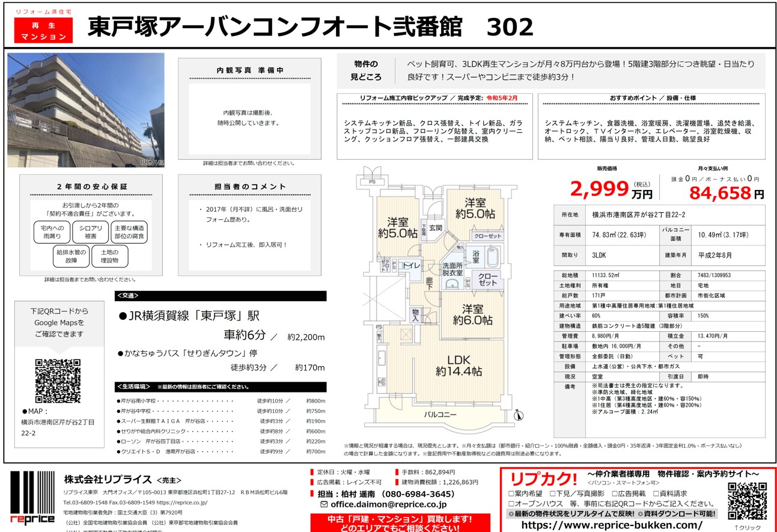Screen dimensions: 777x532
Task: Select the 生活環境 section header bar
Action: coord(220,387)
